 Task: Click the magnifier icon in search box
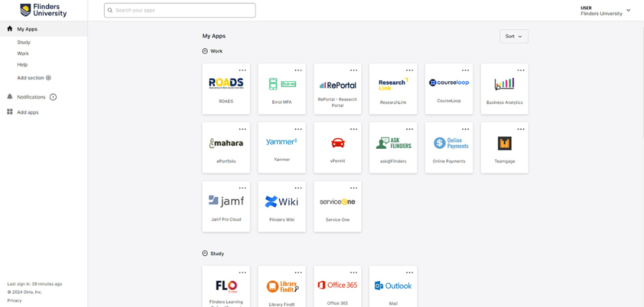tap(110, 10)
